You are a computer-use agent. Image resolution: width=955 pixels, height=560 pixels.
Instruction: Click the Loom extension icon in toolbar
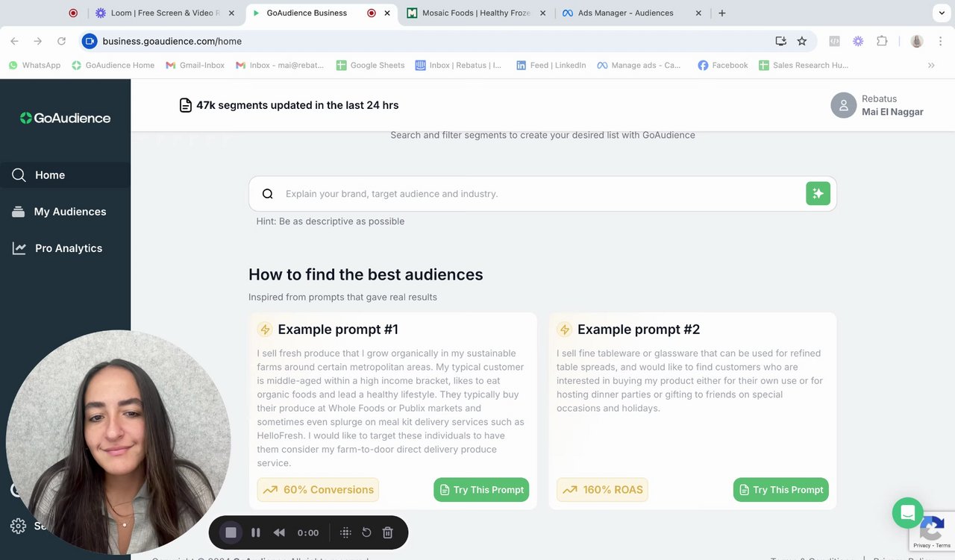(858, 41)
